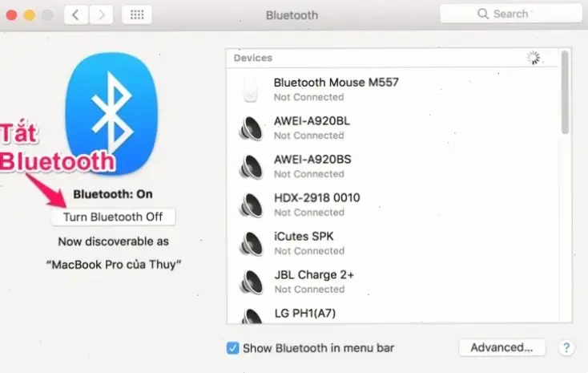Click speaker icon next to iCutes SPK
The height and width of the screenshot is (373, 588).
(x=251, y=244)
